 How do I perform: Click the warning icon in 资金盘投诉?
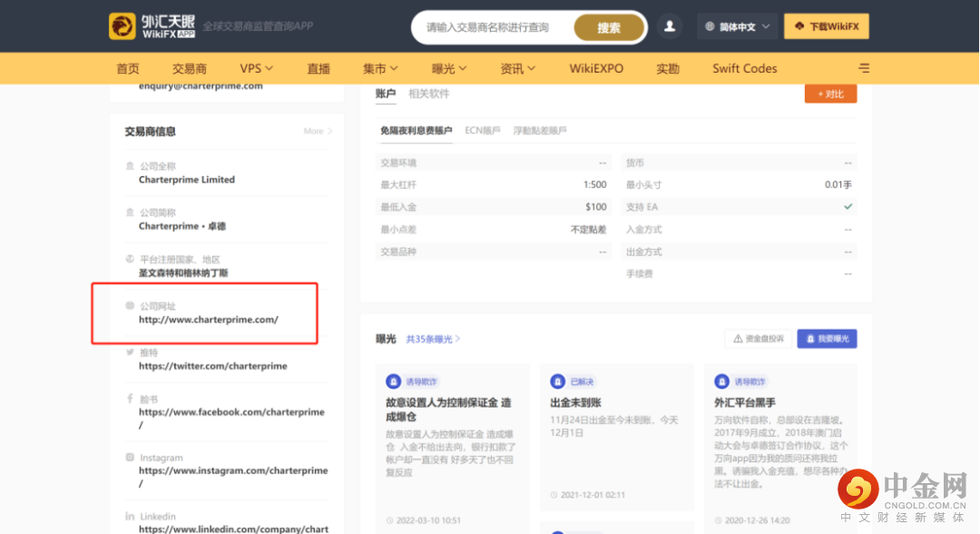(x=738, y=338)
